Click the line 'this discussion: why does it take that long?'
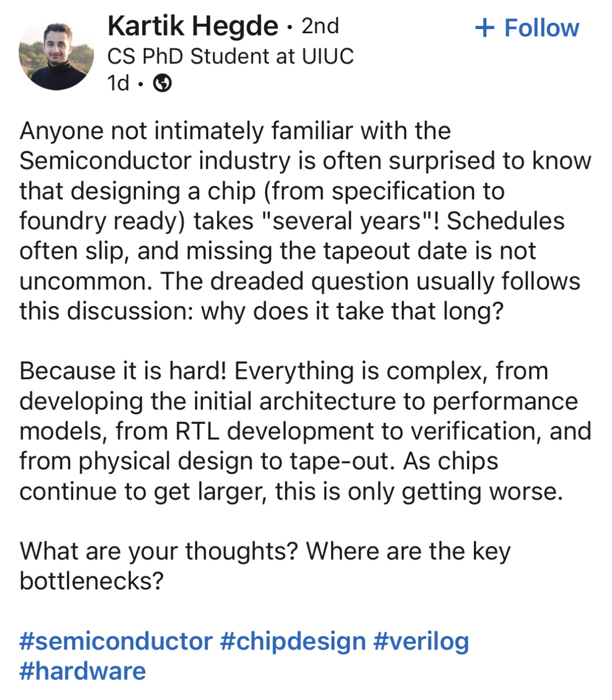The width and height of the screenshot is (612, 700). coord(262,312)
